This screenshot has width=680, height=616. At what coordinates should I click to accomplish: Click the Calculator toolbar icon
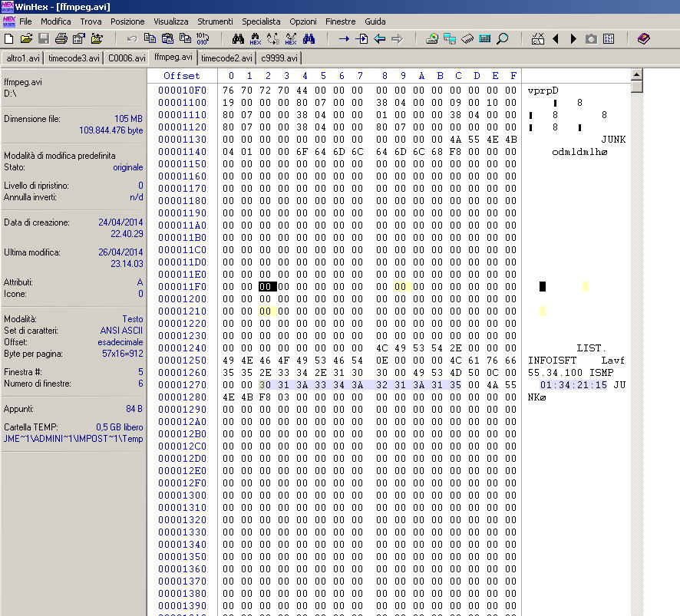(485, 38)
